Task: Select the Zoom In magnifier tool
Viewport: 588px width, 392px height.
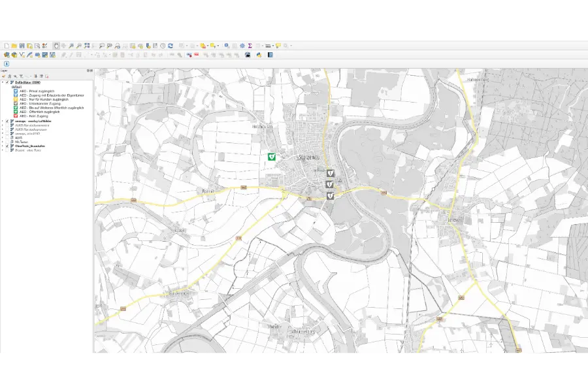Action: pyautogui.click(x=71, y=46)
